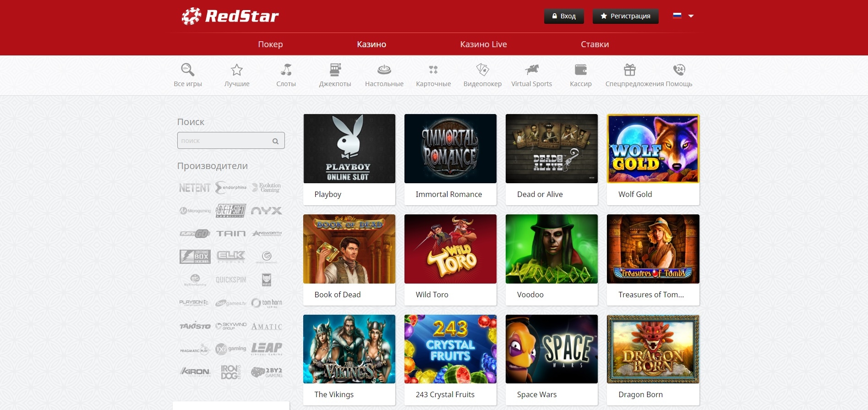
Task: Click the Регистрация button
Action: click(x=625, y=16)
